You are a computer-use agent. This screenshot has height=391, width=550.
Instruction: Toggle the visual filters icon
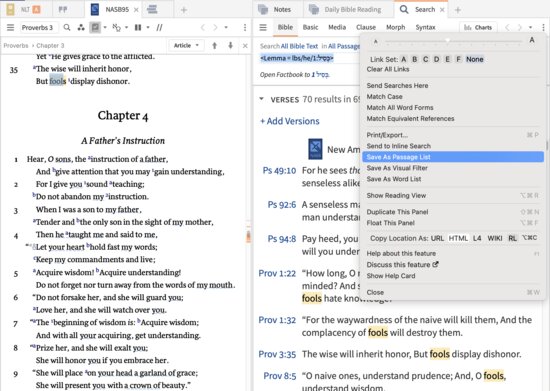click(x=95, y=27)
